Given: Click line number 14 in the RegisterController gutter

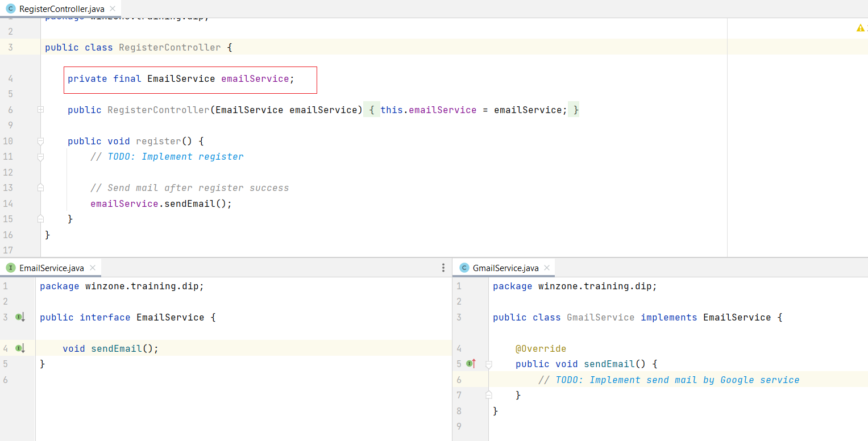Looking at the screenshot, I should pyautogui.click(x=7, y=203).
